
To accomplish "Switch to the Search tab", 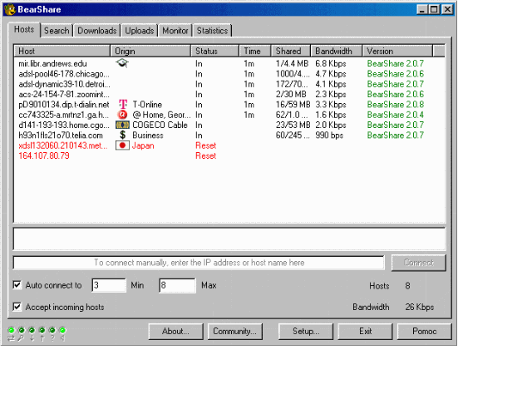I will point(57,31).
